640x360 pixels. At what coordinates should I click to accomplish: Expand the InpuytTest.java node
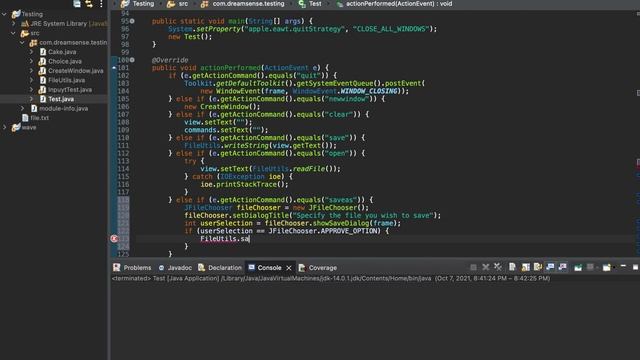[31, 89]
